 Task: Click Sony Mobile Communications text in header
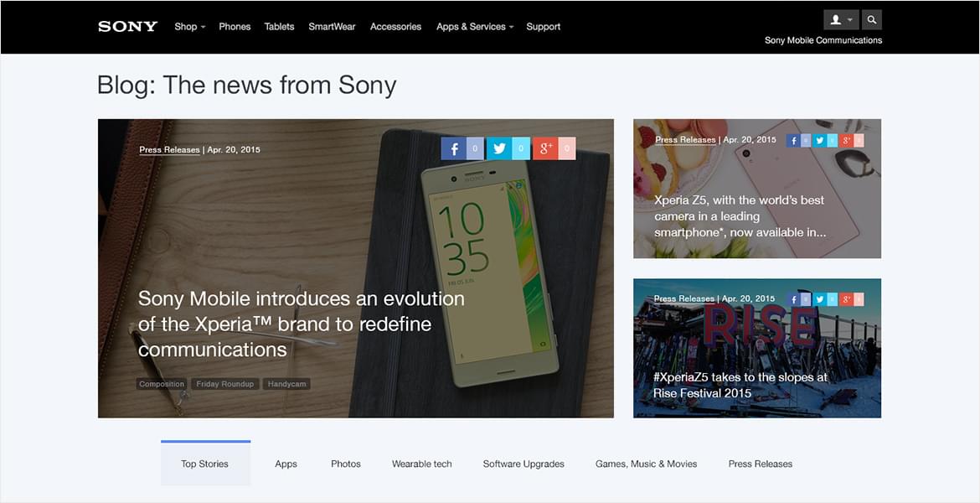(x=823, y=40)
